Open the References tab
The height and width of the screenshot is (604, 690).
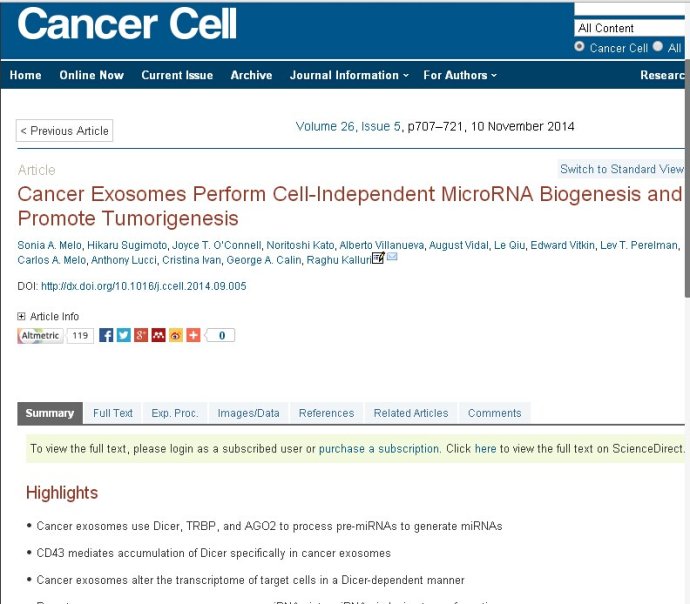click(327, 413)
